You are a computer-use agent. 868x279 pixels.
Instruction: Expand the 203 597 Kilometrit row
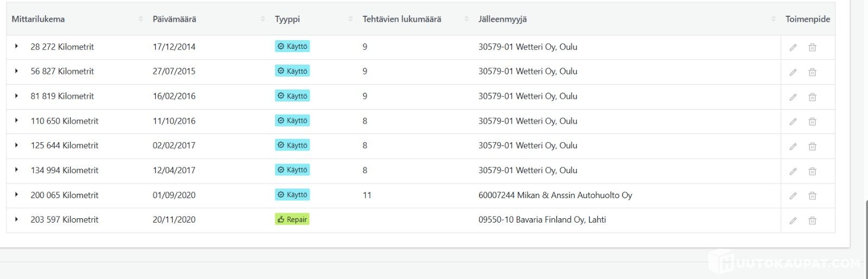pyautogui.click(x=16, y=219)
